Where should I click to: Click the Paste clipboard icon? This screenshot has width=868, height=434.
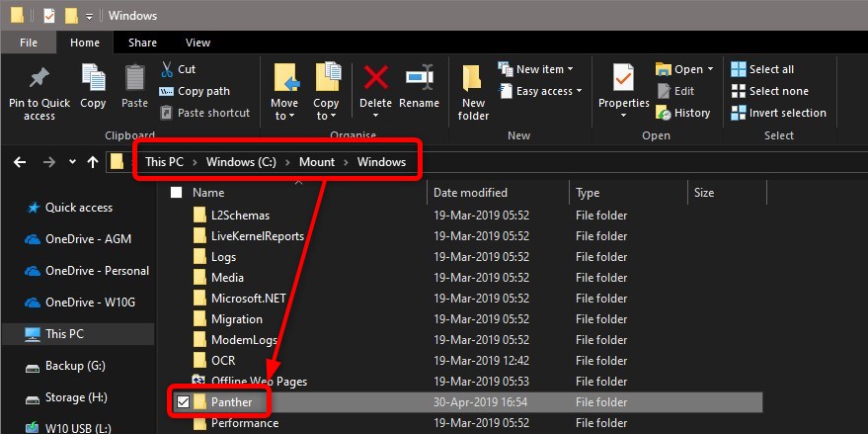(134, 77)
